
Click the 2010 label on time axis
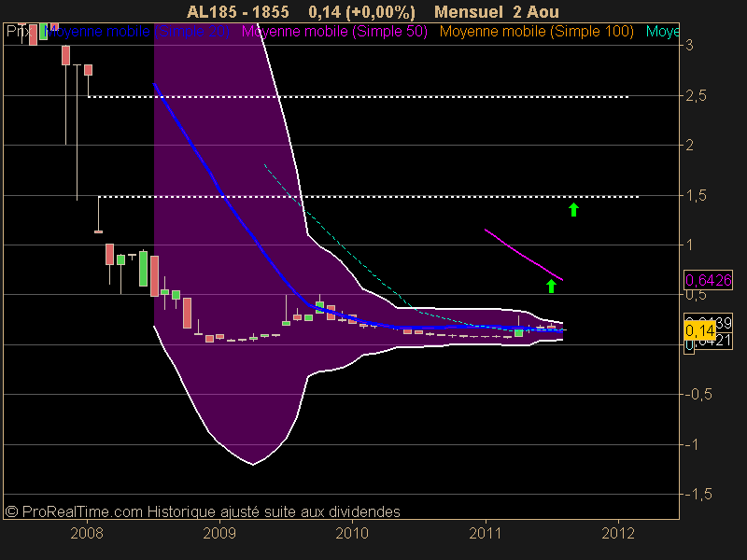[352, 533]
